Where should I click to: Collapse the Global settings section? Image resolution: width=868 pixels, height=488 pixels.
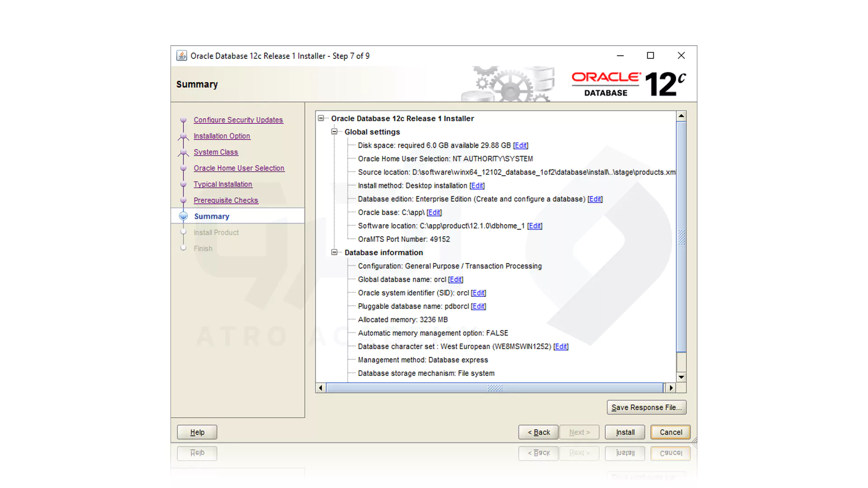pyautogui.click(x=335, y=131)
